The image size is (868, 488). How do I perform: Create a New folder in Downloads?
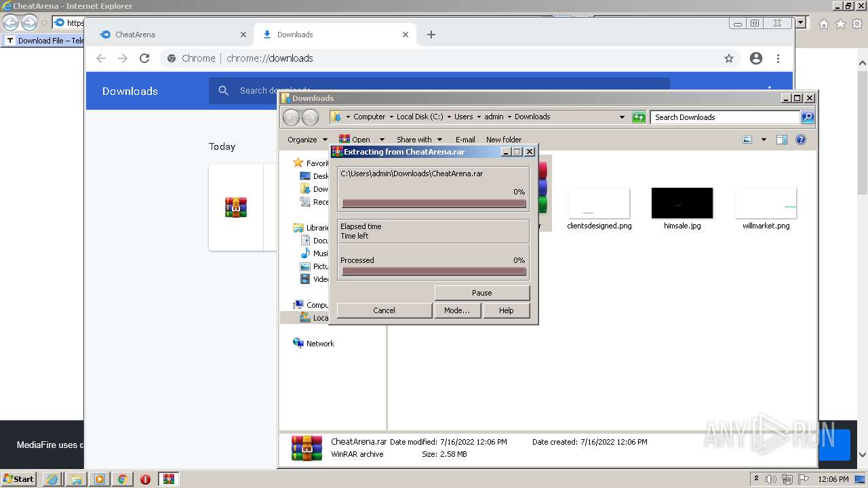click(x=504, y=140)
